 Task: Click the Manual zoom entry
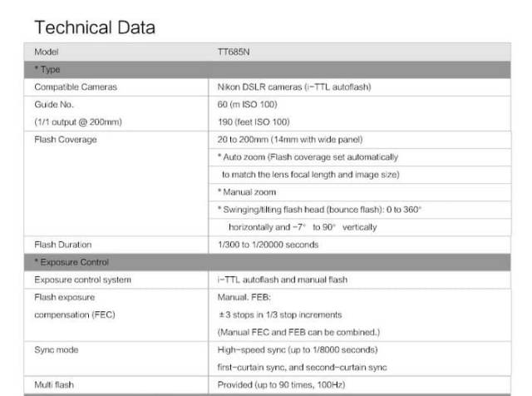tap(247, 192)
